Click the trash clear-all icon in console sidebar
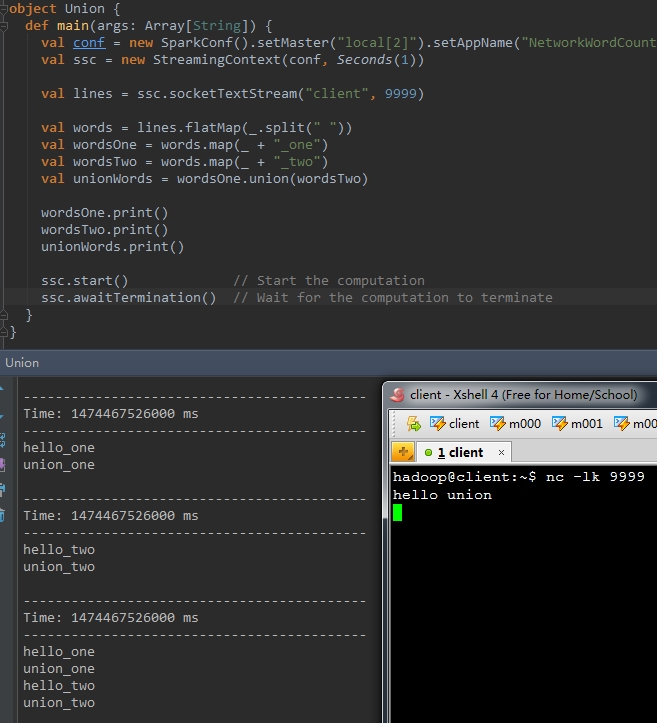The height and width of the screenshot is (723, 657). click(x=3, y=515)
